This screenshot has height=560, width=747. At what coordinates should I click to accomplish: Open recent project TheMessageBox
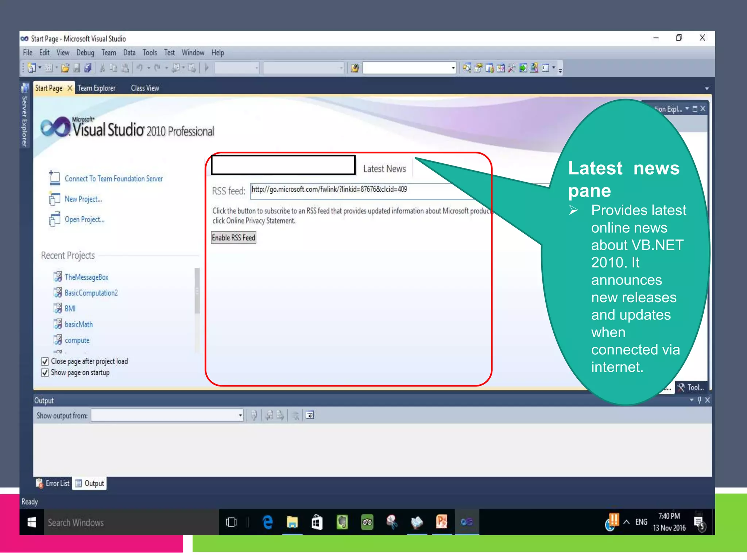tap(86, 277)
